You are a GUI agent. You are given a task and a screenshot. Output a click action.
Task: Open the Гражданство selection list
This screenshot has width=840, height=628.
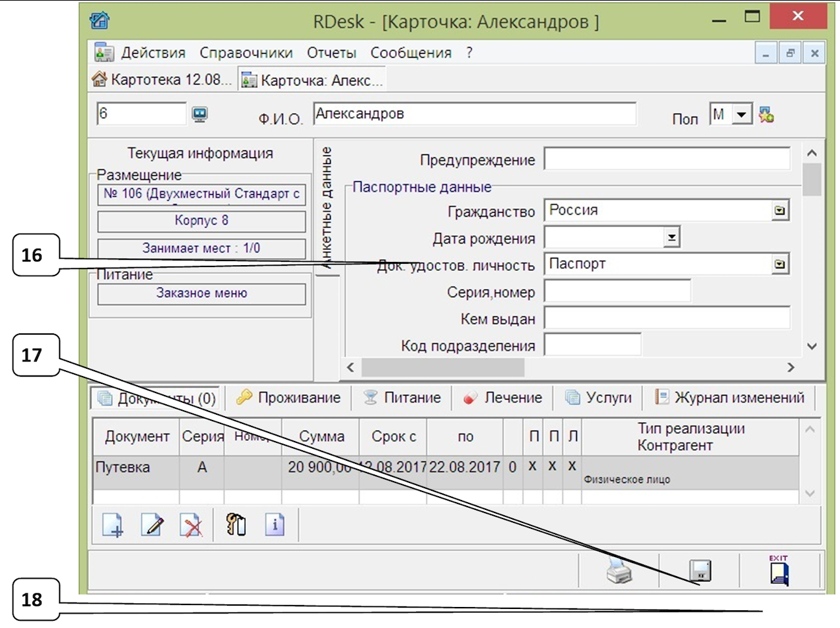[781, 209]
